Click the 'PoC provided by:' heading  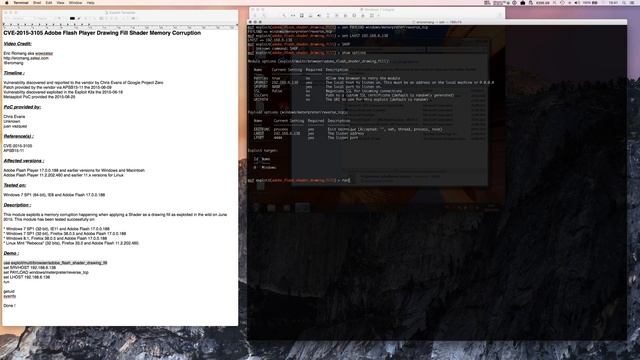pos(22,107)
